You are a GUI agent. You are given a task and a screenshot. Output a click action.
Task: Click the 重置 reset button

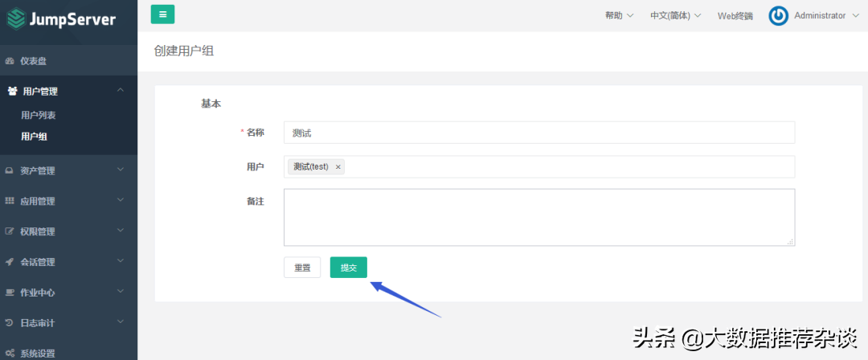(x=302, y=268)
